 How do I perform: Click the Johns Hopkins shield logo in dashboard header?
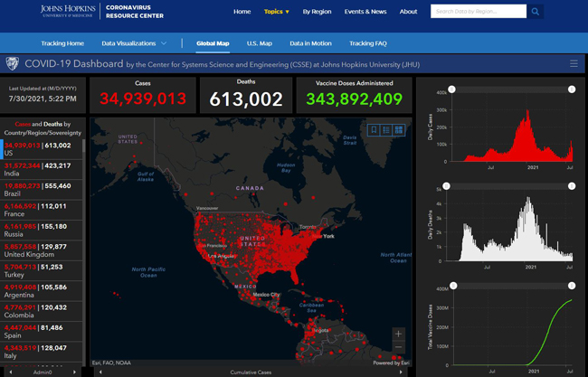pos(13,63)
